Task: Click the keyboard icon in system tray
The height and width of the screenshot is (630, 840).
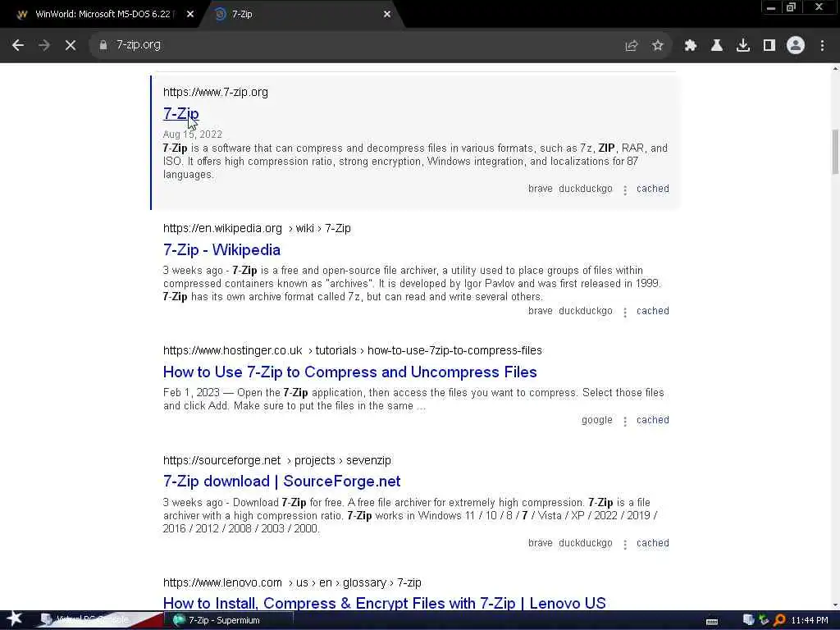Action: pyautogui.click(x=712, y=621)
